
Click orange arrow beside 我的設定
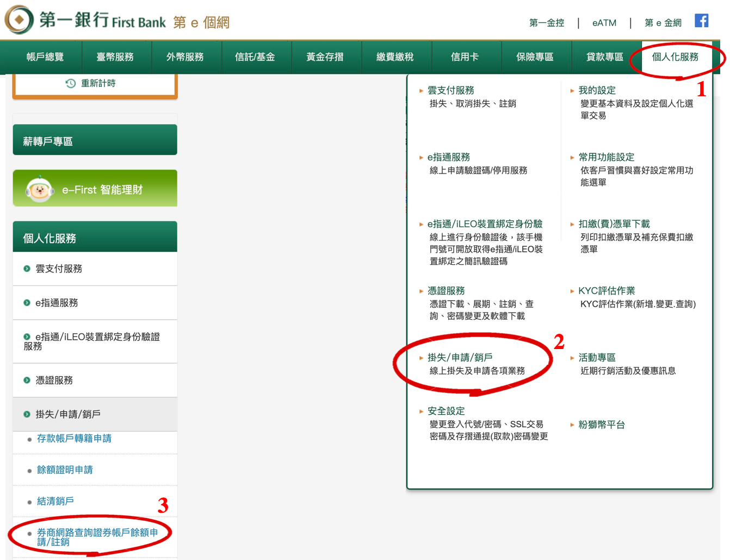coord(572,91)
